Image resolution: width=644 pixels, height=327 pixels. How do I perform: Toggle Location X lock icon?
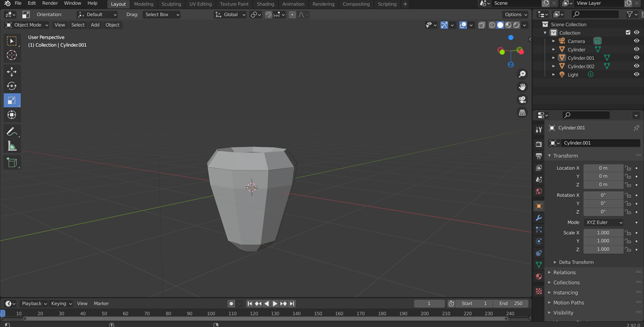628,168
